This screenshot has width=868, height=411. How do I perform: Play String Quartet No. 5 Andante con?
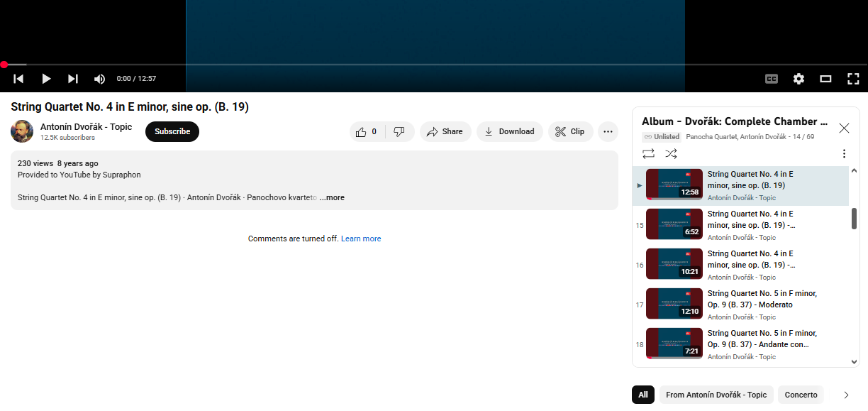(x=740, y=345)
